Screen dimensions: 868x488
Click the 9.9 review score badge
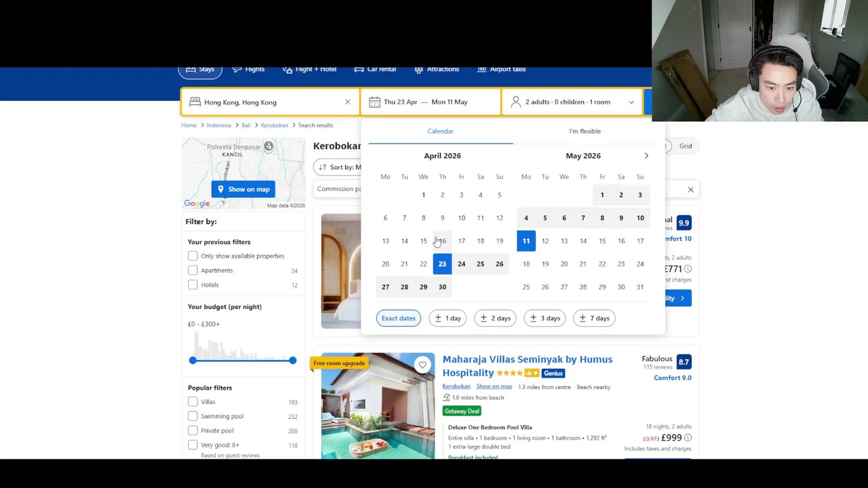coord(684,223)
